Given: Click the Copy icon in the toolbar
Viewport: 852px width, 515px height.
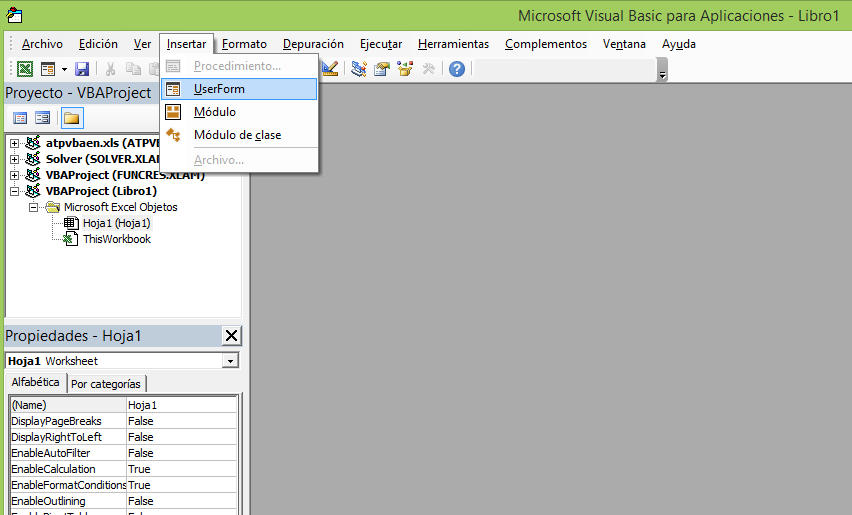Looking at the screenshot, I should click(133, 68).
